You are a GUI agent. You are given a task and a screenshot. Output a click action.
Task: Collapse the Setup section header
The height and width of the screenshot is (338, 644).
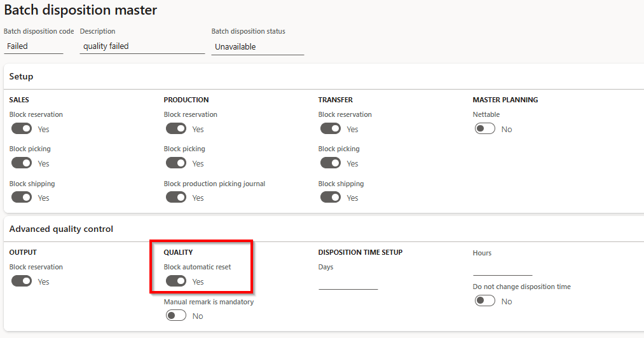point(22,76)
